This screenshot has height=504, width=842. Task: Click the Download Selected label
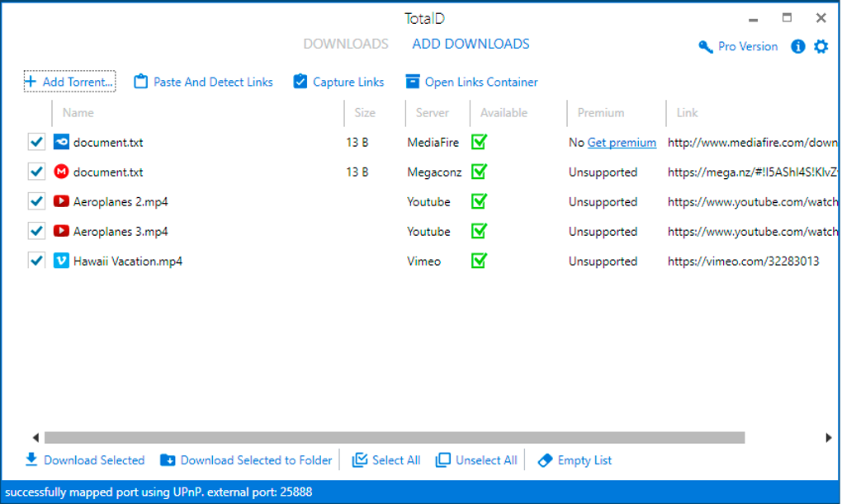[x=94, y=460]
